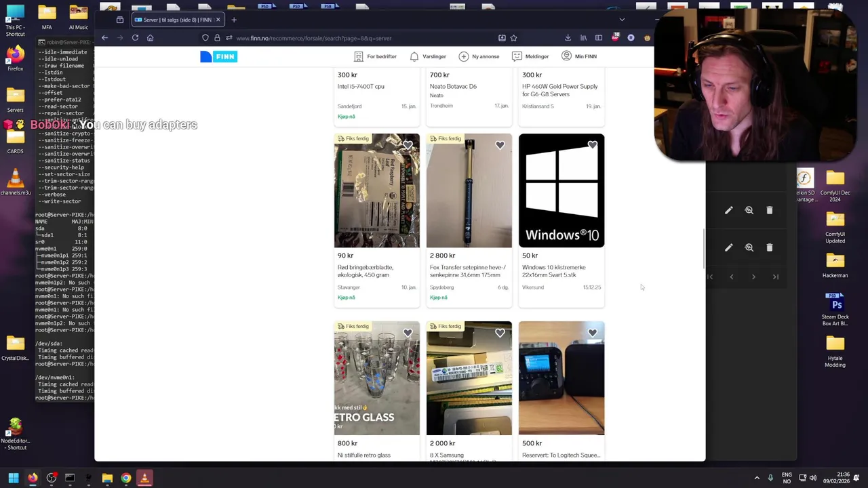868x488 pixels.
Task: Open Neato Botavac D6 listing title
Action: pos(453,87)
